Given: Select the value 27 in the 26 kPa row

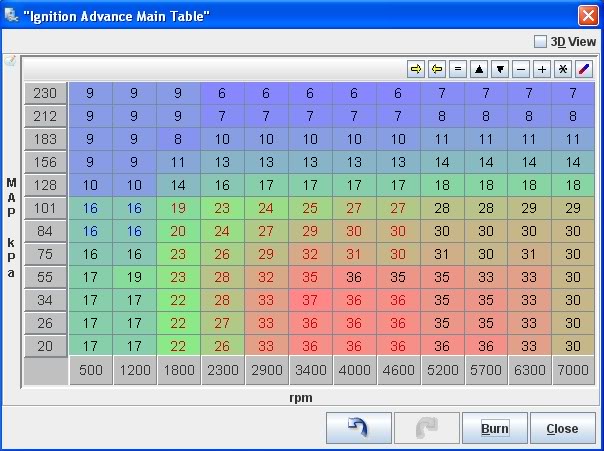Looking at the screenshot, I should [x=222, y=323].
